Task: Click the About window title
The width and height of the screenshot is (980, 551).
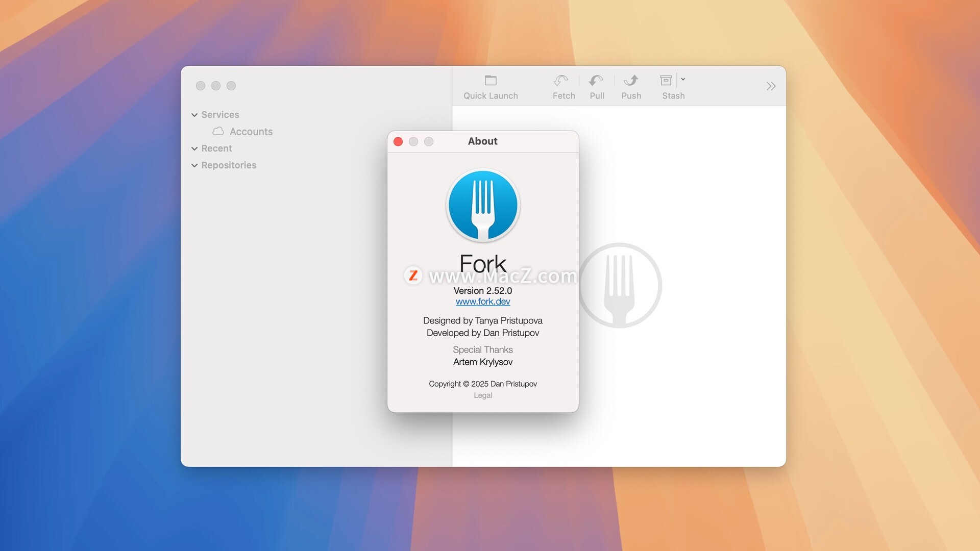Action: (x=482, y=141)
